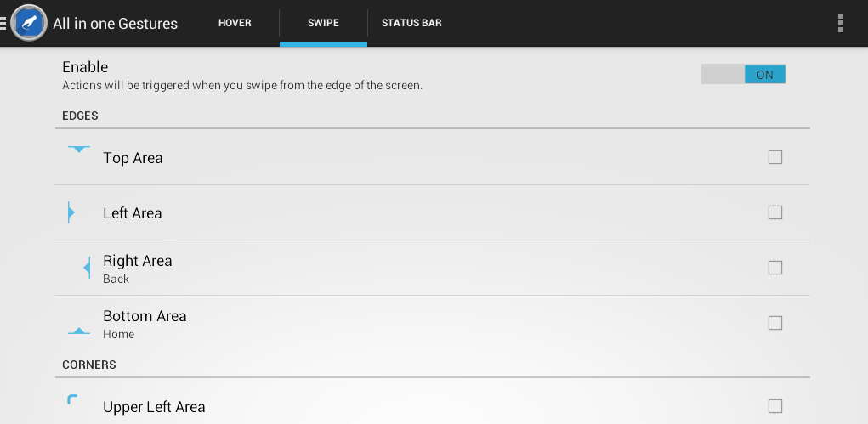Click the Upper Left Area corner icon
Screen dimensions: 868x424
72,399
